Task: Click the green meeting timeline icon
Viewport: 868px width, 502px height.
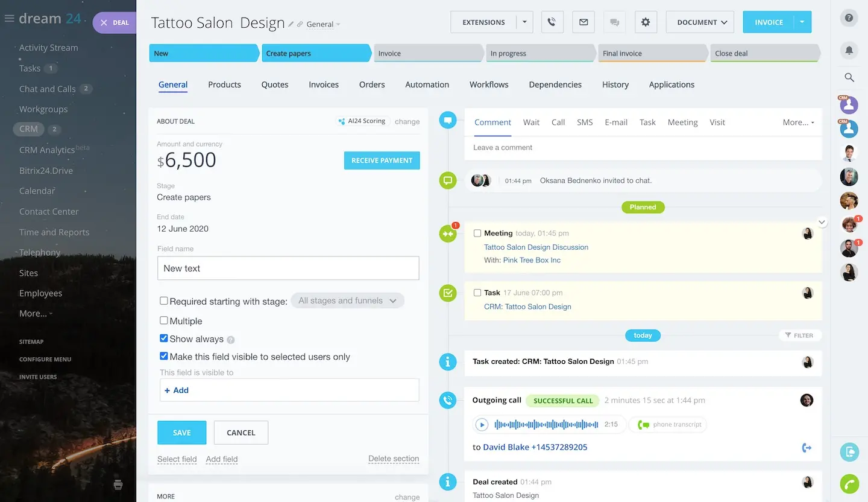Action: pyautogui.click(x=447, y=233)
